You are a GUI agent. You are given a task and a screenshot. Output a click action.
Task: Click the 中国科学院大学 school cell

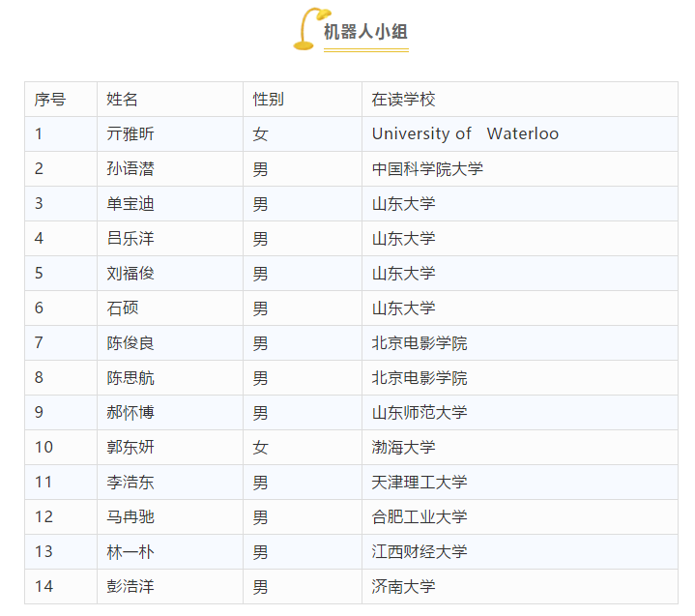[x=427, y=169]
